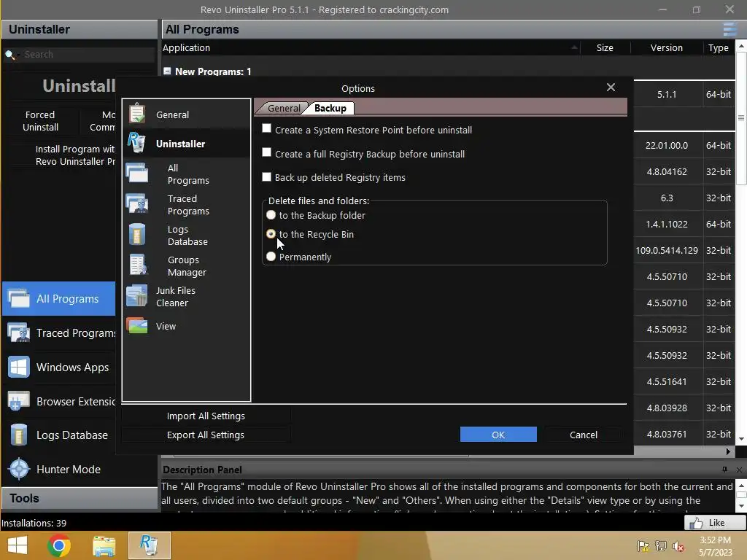The image size is (747, 560).
Task: Click Cancel in Options dialog
Action: pyautogui.click(x=583, y=435)
